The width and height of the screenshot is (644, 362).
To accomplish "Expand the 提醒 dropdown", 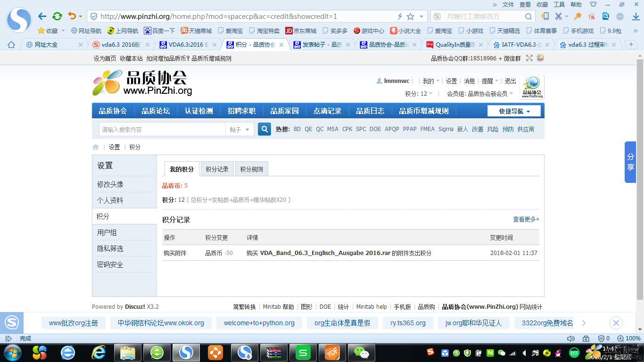I will pos(490,81).
